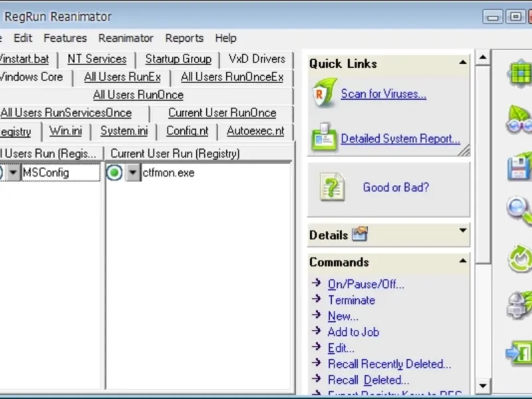Click the Scan for Viruses shield icon

[x=325, y=92]
